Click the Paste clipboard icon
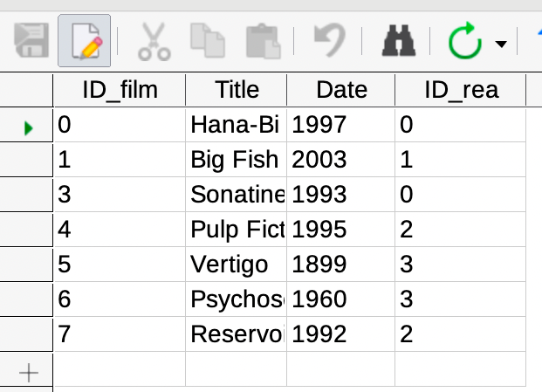Screen dimensions: 542x392 (x=263, y=41)
